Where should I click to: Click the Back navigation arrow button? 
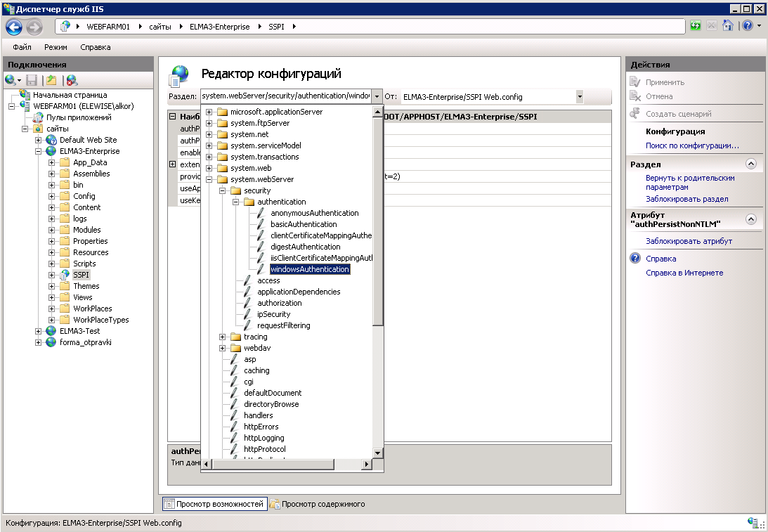[14, 27]
